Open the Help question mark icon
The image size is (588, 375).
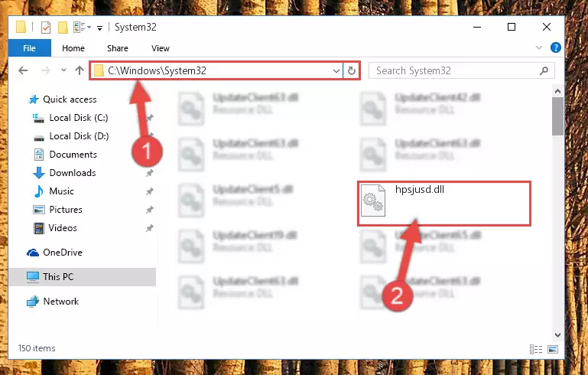(x=555, y=47)
